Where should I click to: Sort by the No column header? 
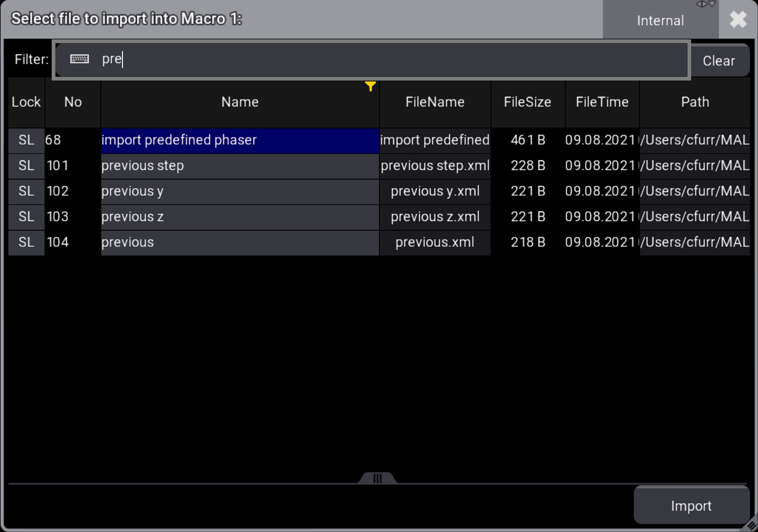click(x=73, y=102)
